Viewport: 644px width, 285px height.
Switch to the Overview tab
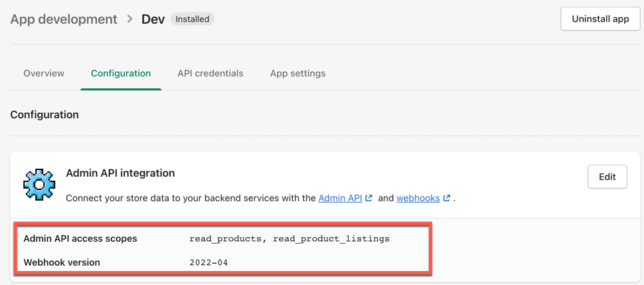tap(44, 73)
